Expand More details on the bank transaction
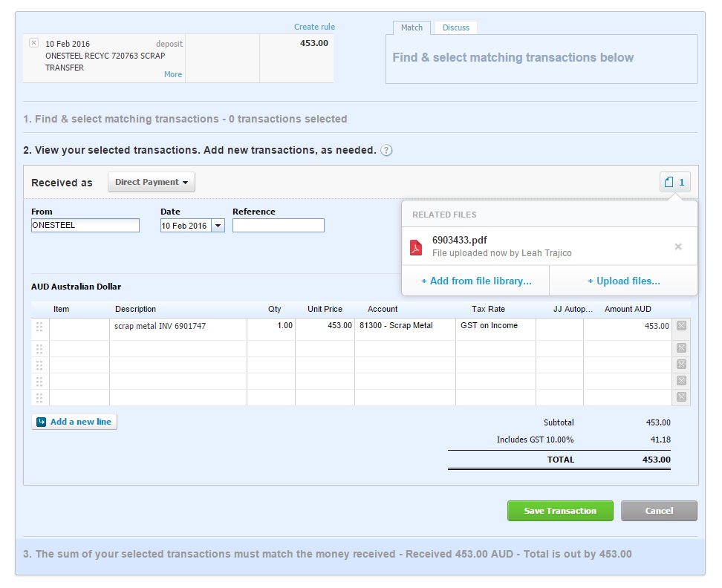This screenshot has height=588, width=722. pyautogui.click(x=172, y=74)
